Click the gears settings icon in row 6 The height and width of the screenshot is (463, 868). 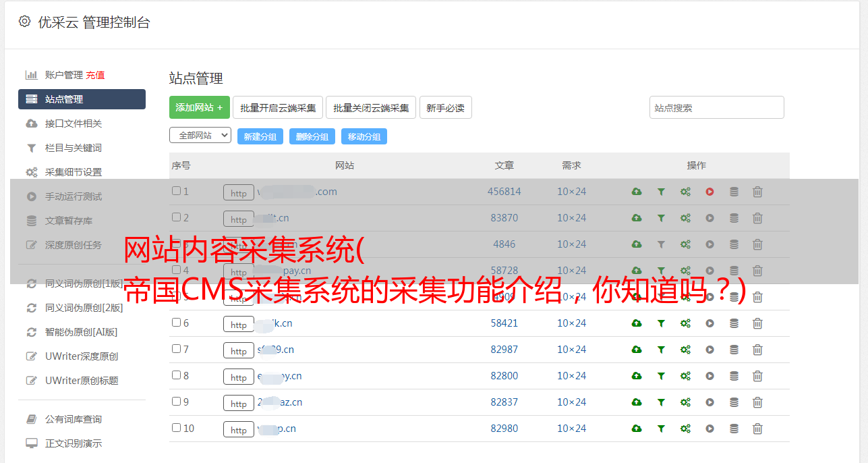point(685,323)
